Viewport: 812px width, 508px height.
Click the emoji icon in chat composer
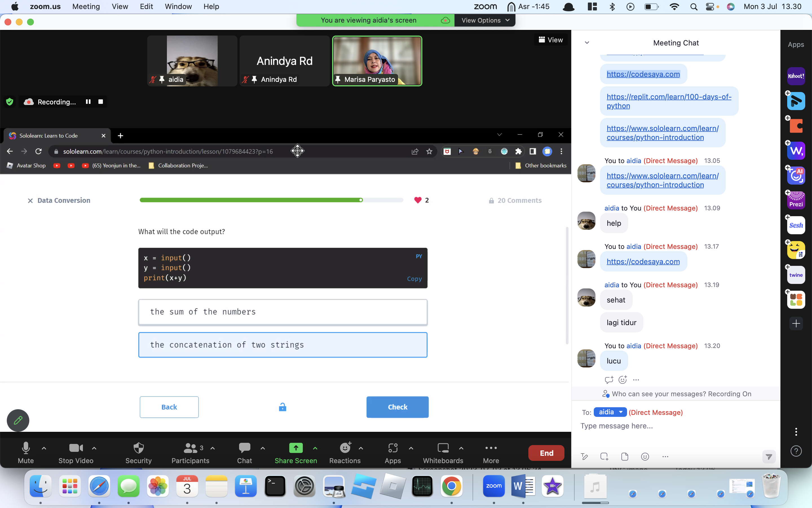(645, 456)
